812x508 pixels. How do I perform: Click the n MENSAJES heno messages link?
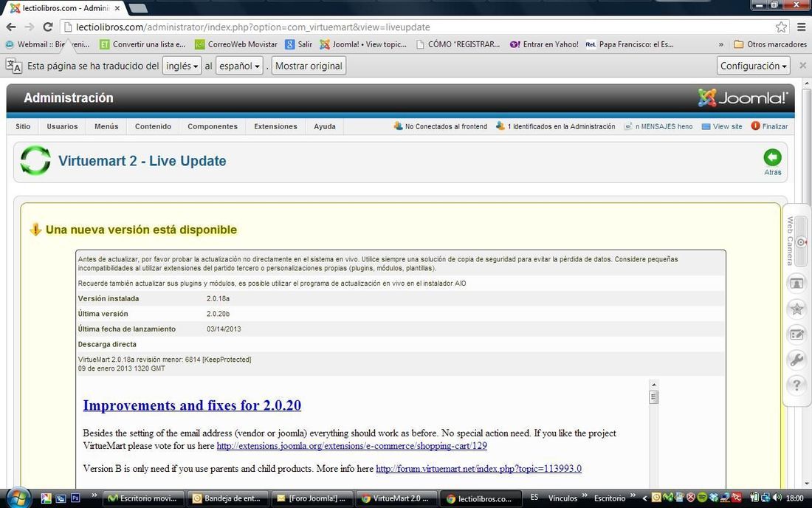pos(664,126)
